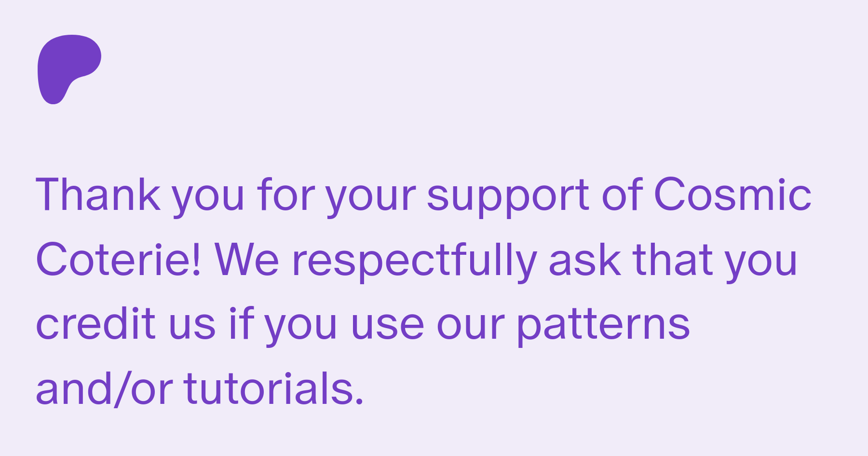Click the word "for" in first line
This screenshot has width=868, height=456.
pos(286,194)
